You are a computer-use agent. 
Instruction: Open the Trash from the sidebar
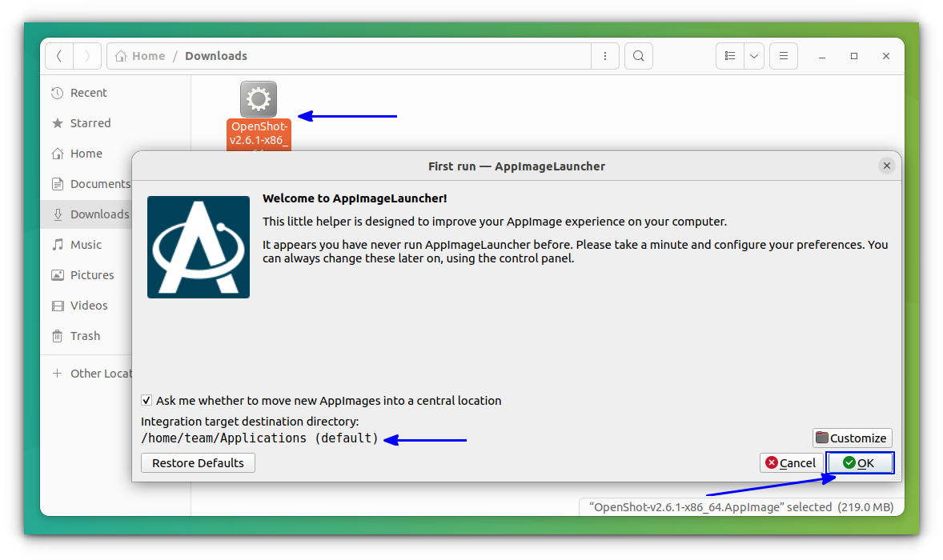pyautogui.click(x=78, y=335)
